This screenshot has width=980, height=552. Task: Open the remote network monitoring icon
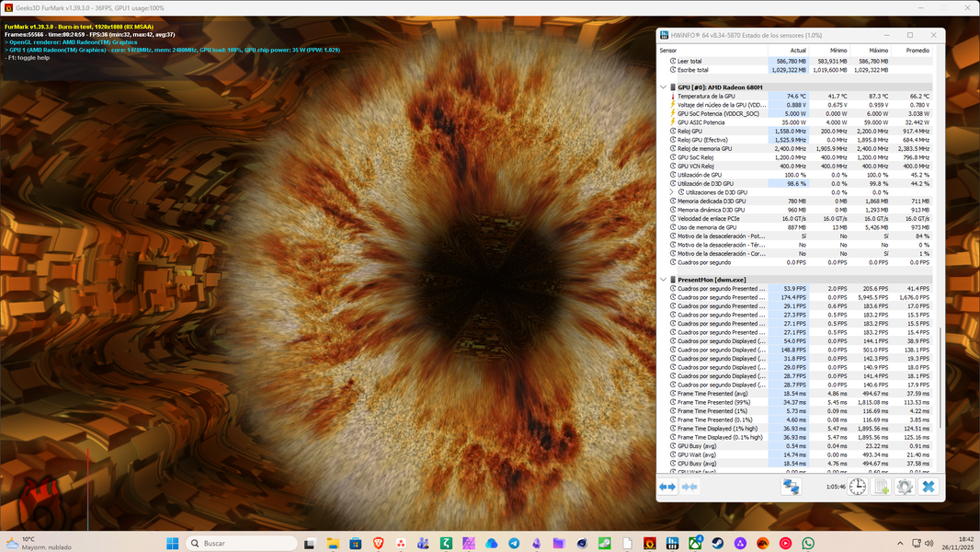791,486
